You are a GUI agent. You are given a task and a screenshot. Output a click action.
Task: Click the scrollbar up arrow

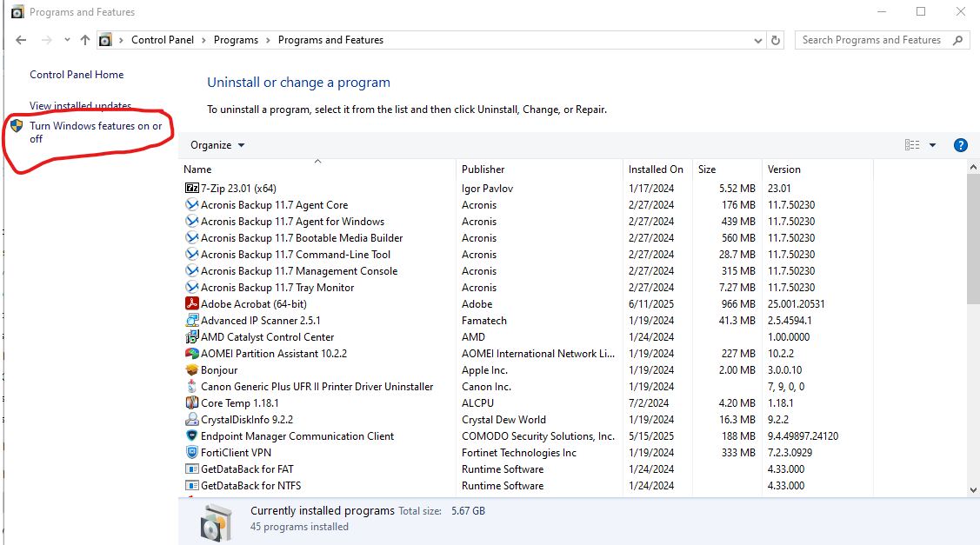973,167
